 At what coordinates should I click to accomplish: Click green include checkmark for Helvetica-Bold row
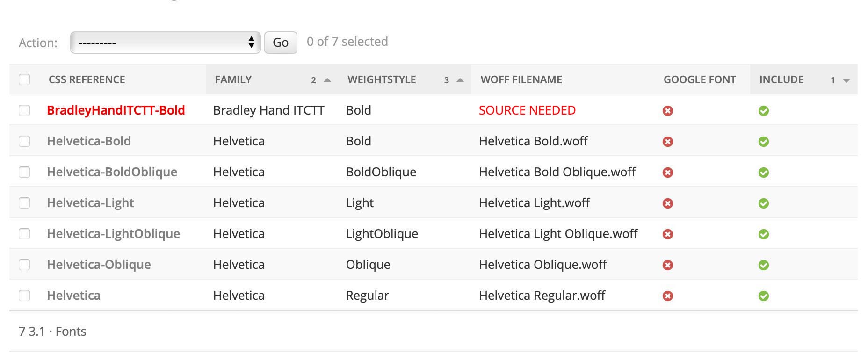click(x=763, y=142)
